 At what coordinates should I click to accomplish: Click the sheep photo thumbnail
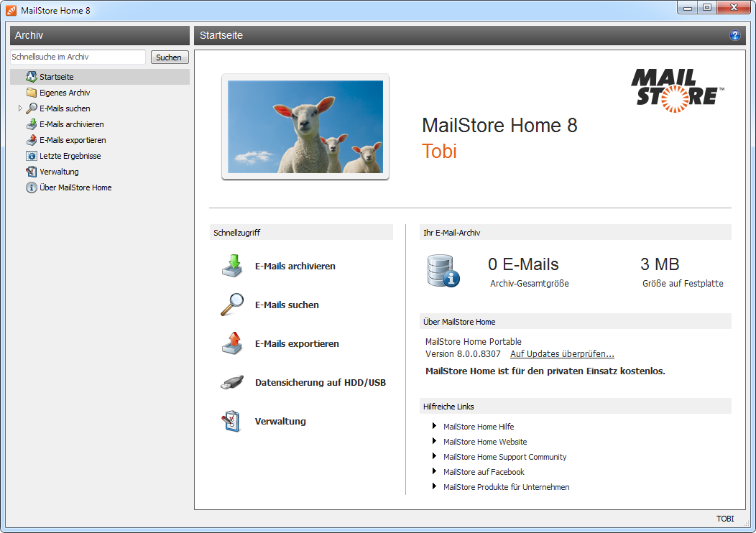[305, 126]
